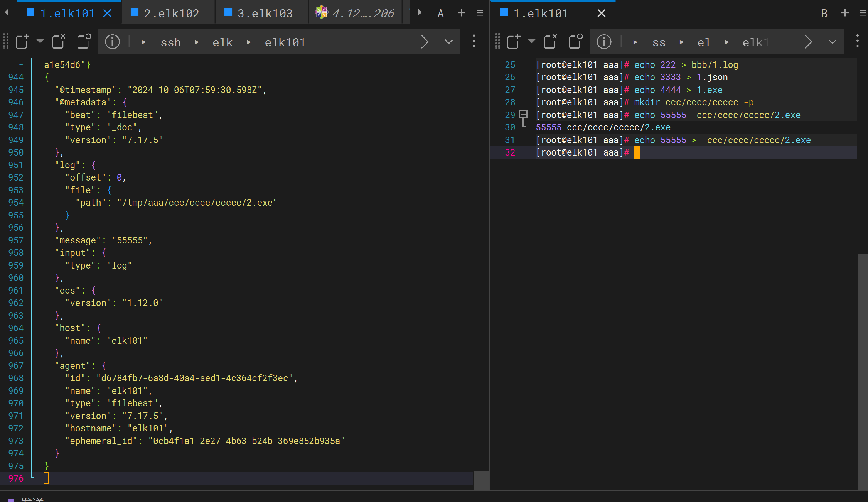The height and width of the screenshot is (502, 868).
Task: Close the 1.elk101 tab in right pane
Action: (x=601, y=14)
